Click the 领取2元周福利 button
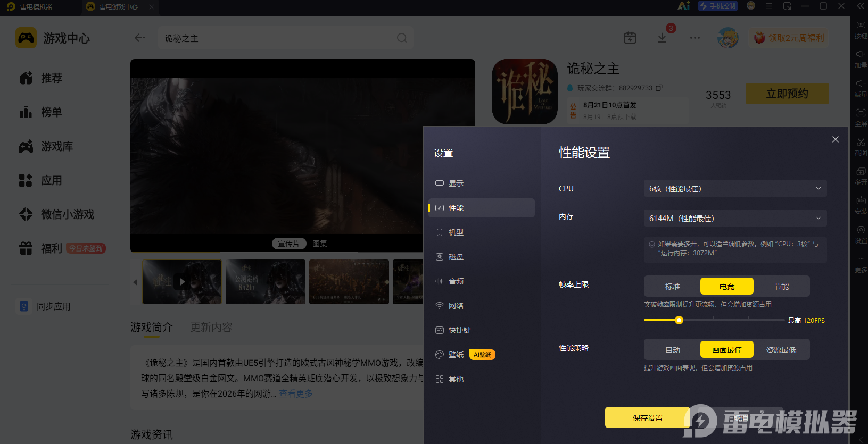This screenshot has width=868, height=444. pos(789,38)
